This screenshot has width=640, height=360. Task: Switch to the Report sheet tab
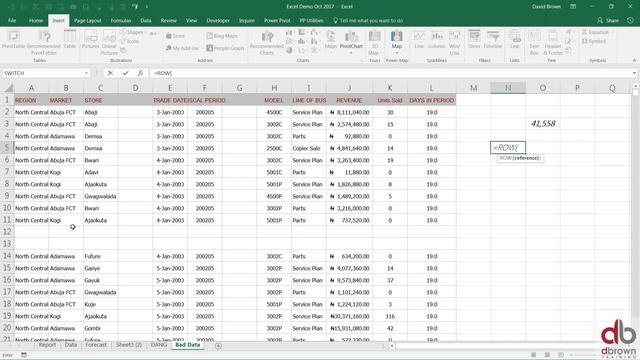point(47,345)
